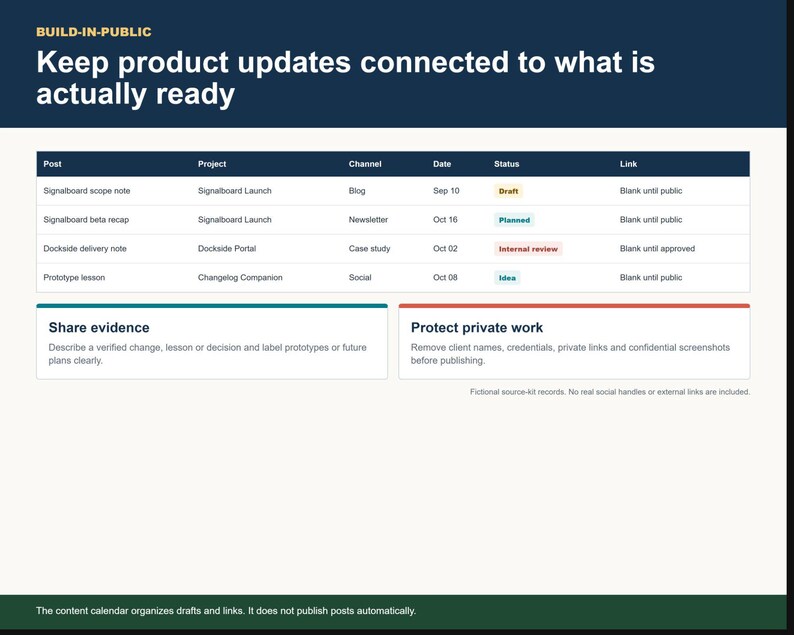Screen dimensions: 794x635
Task: Select the Dockside delivery note cell
Action: 85,249
